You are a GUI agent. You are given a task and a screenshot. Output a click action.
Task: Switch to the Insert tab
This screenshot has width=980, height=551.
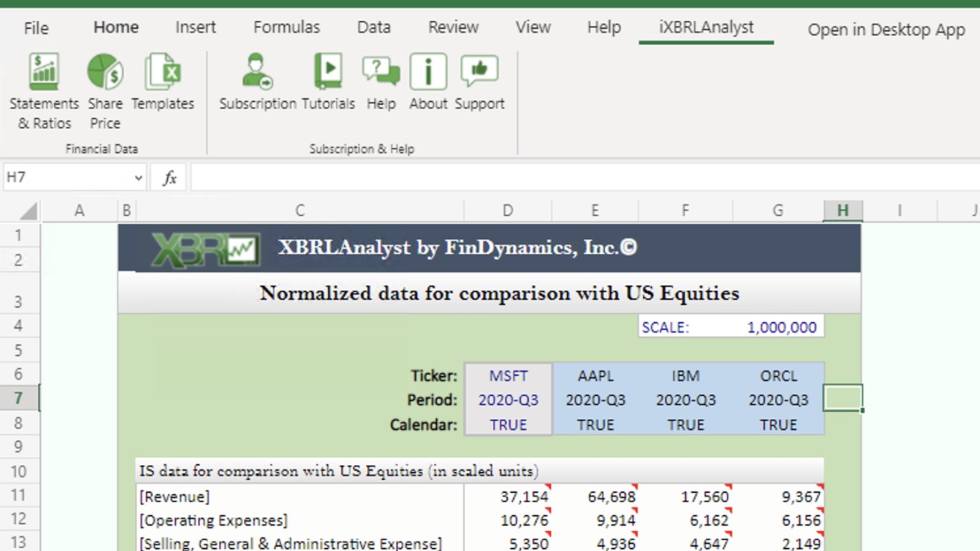coord(195,27)
